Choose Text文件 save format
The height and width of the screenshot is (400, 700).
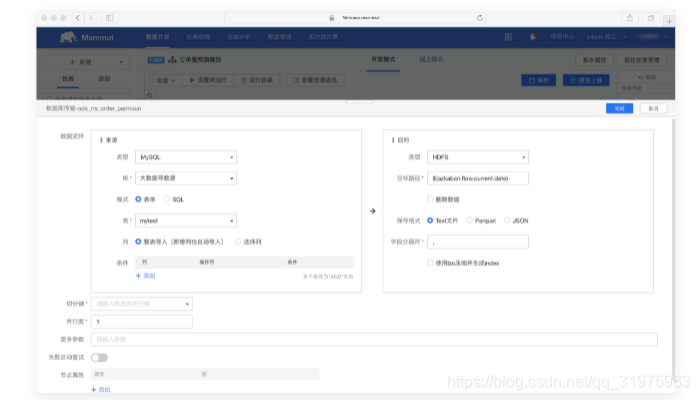pos(430,221)
